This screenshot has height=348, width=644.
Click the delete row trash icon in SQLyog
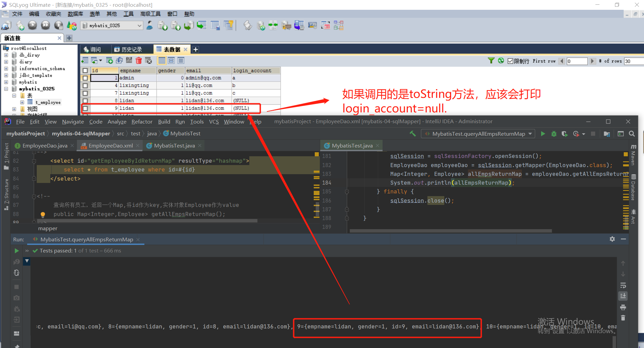139,60
